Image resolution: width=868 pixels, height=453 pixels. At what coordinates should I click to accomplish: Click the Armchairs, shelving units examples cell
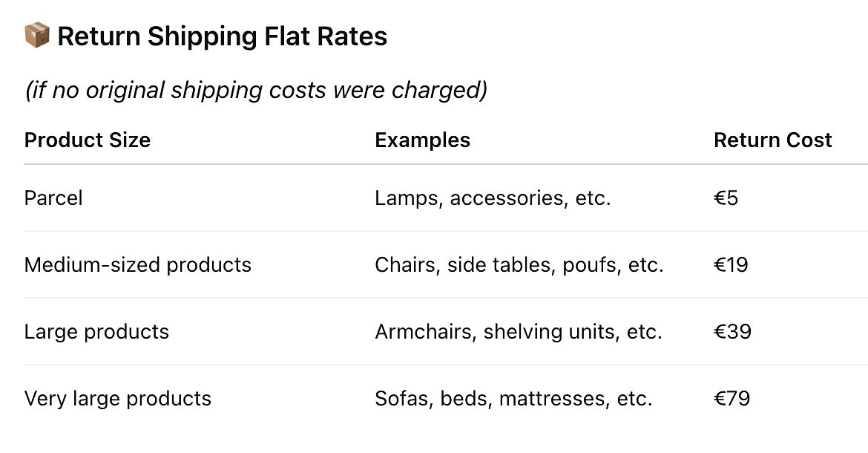click(519, 332)
